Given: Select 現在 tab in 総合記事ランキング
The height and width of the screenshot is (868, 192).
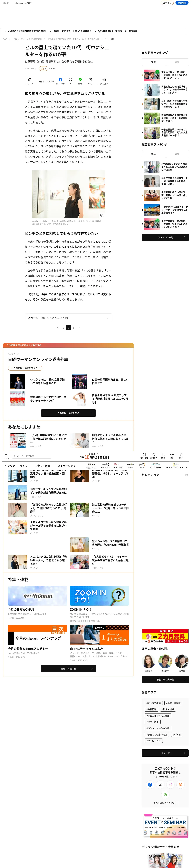Looking at the screenshot, I should [153, 154].
